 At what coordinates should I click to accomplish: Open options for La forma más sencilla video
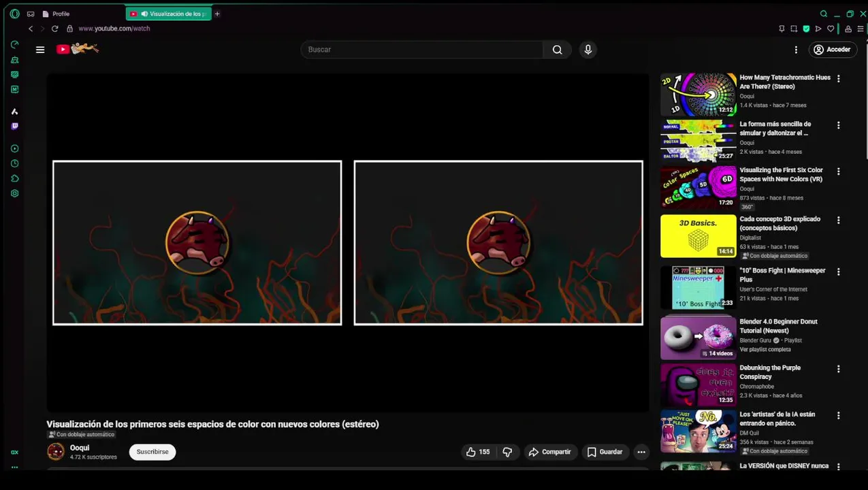(x=838, y=125)
